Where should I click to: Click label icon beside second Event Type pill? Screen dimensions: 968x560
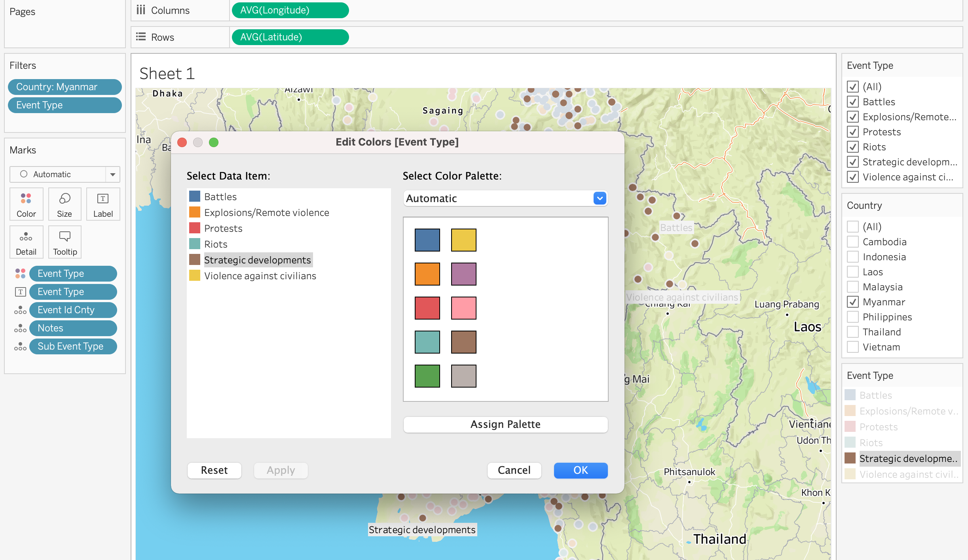pyautogui.click(x=20, y=292)
